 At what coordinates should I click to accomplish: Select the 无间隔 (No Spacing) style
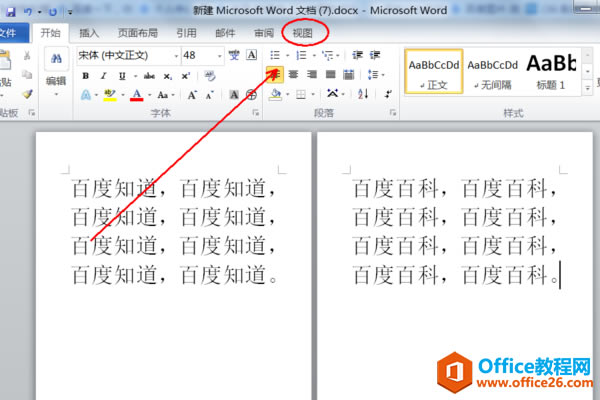pos(492,71)
